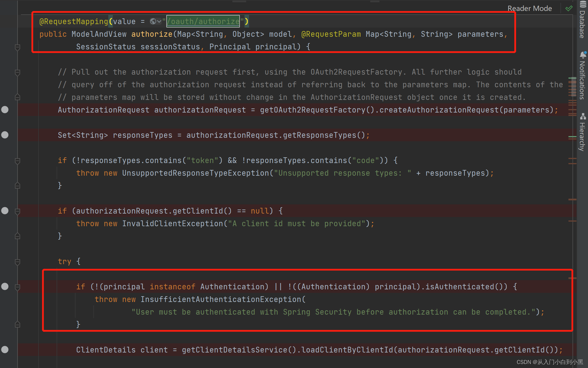Click the Notifications bell icon in sidebar
This screenshot has height=368, width=588.
tap(583, 55)
